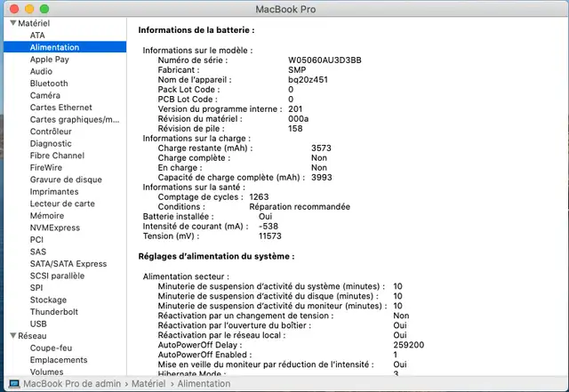Click the laptop icon in path bar

click(14, 384)
